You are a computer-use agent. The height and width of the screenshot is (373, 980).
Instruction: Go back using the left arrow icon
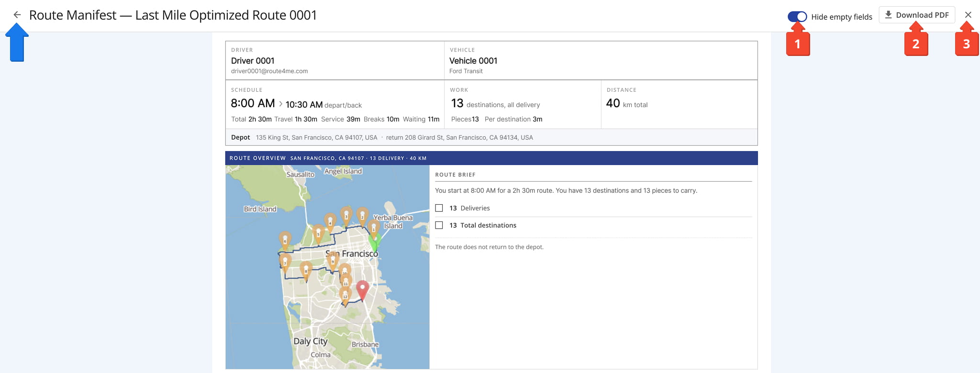pyautogui.click(x=17, y=15)
